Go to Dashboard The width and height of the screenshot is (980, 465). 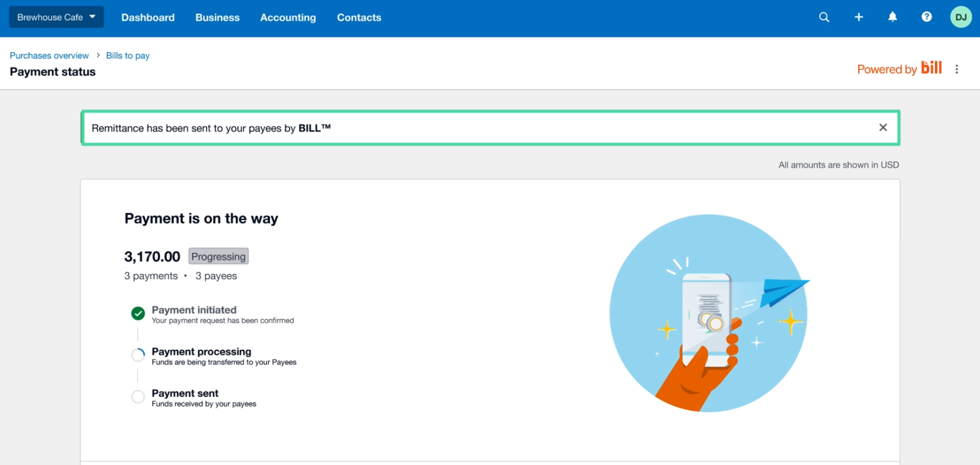click(x=147, y=18)
